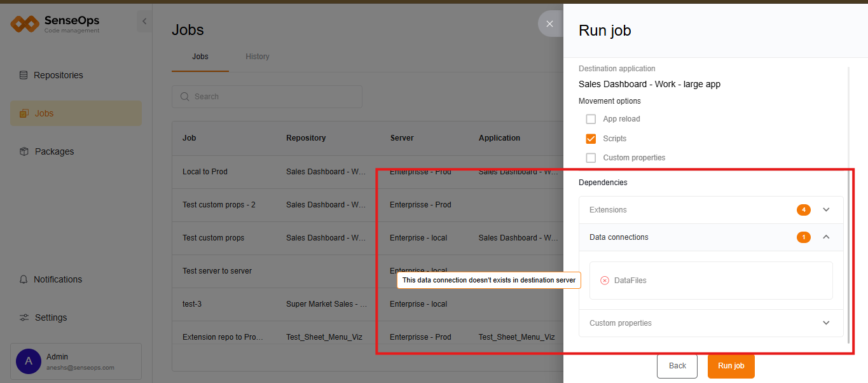Click the Repository column header
Screen dimensions: 868x383
pyautogui.click(x=306, y=138)
